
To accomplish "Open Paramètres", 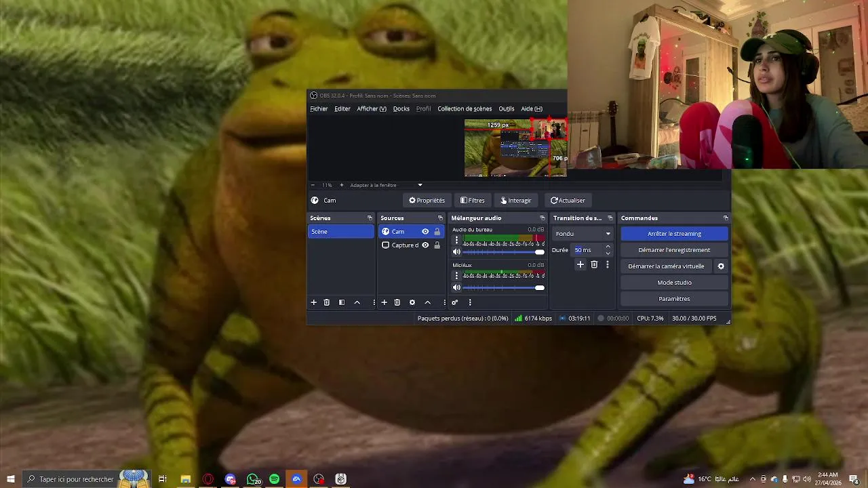I will tap(674, 299).
